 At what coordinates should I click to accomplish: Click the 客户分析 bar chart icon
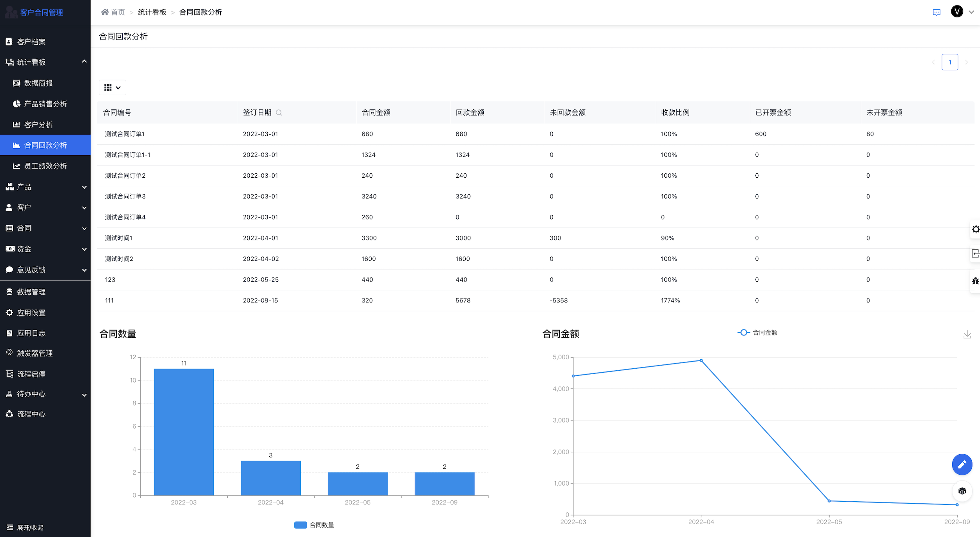(x=16, y=124)
